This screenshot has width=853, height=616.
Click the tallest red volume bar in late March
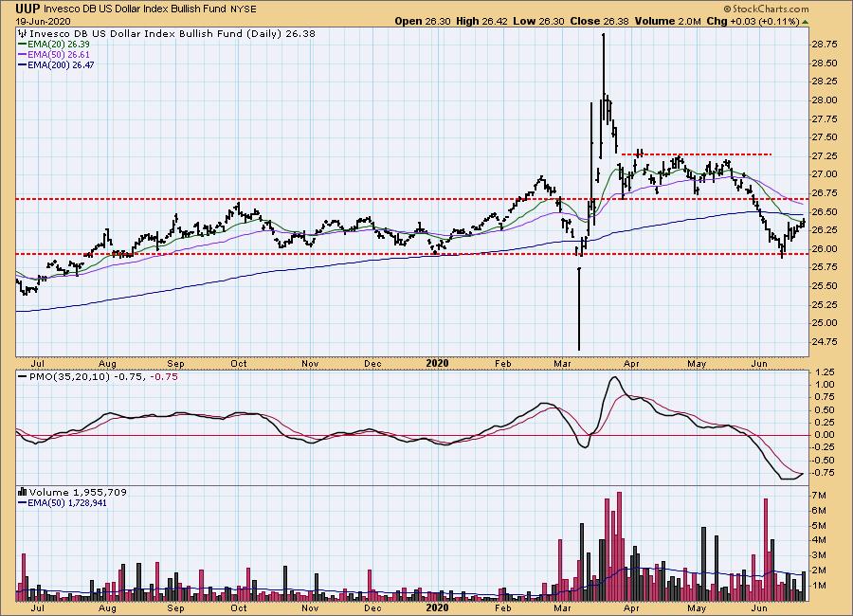point(619,546)
